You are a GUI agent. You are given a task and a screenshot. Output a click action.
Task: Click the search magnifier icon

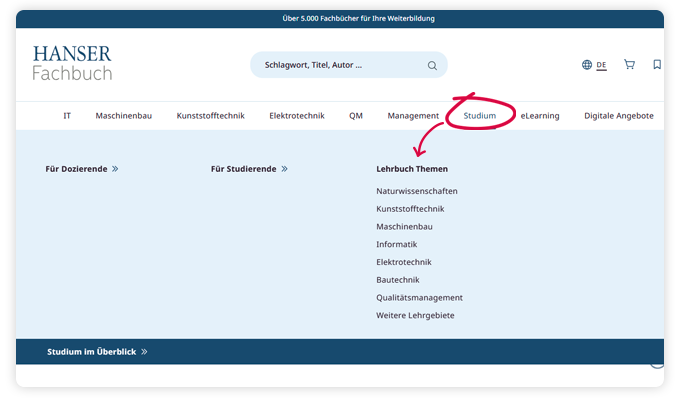[x=432, y=66]
